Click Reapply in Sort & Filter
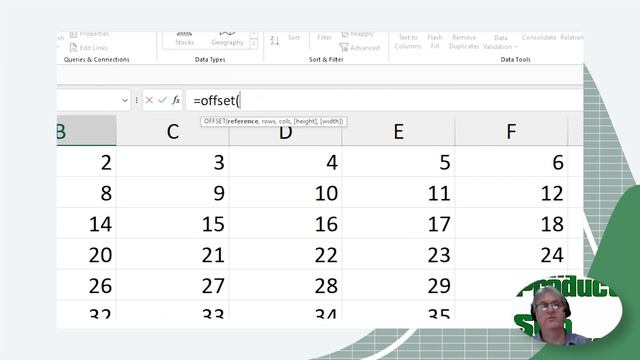 (x=358, y=34)
